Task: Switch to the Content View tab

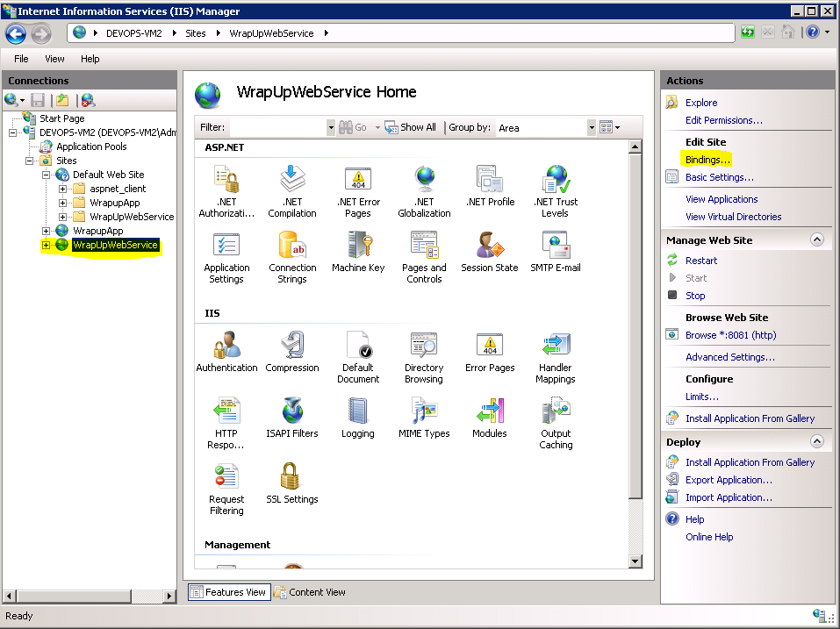Action: pos(310,592)
